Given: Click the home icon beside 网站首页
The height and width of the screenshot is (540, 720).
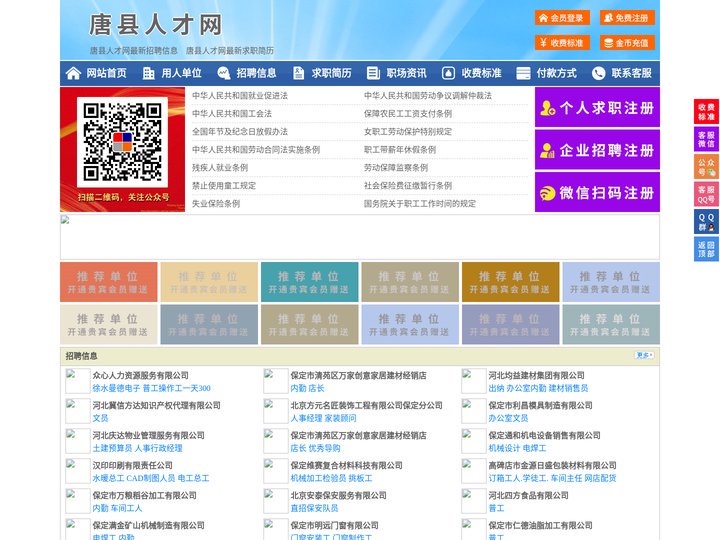Looking at the screenshot, I should point(73,73).
